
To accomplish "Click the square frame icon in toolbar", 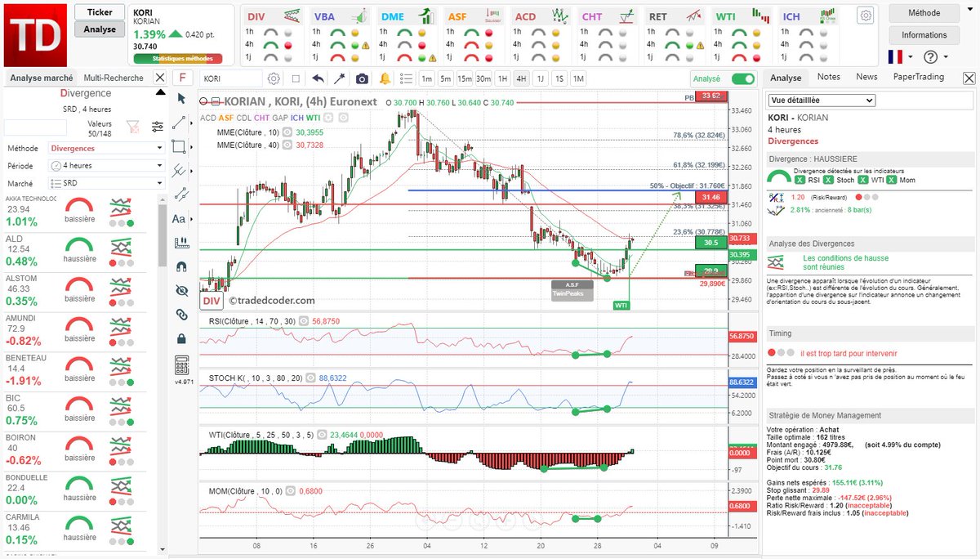I will coord(296,78).
